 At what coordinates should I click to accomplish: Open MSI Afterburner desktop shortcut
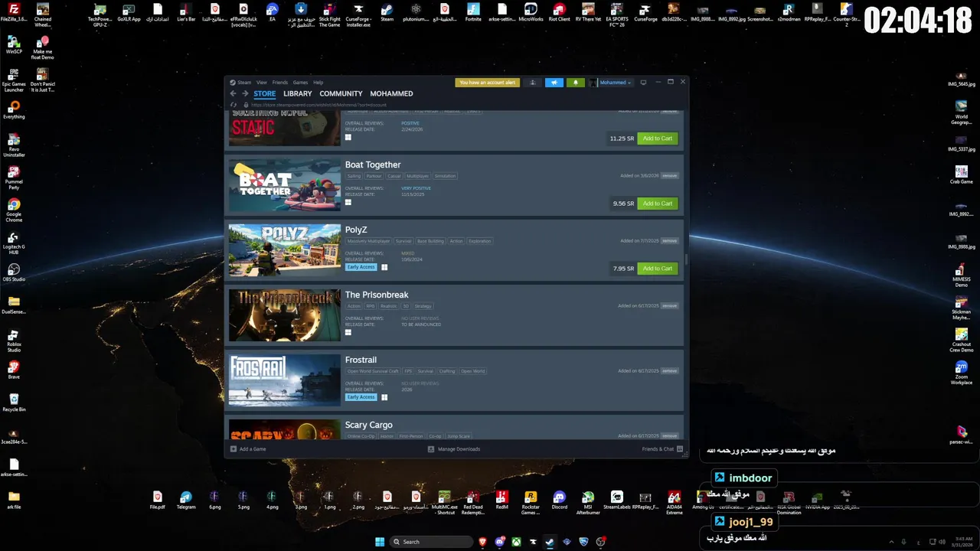click(x=588, y=503)
